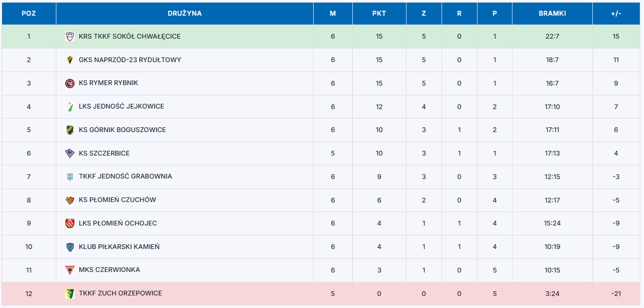Click the LKS Płomień Ochojec crest icon
The width and height of the screenshot is (644, 308).
(70, 223)
